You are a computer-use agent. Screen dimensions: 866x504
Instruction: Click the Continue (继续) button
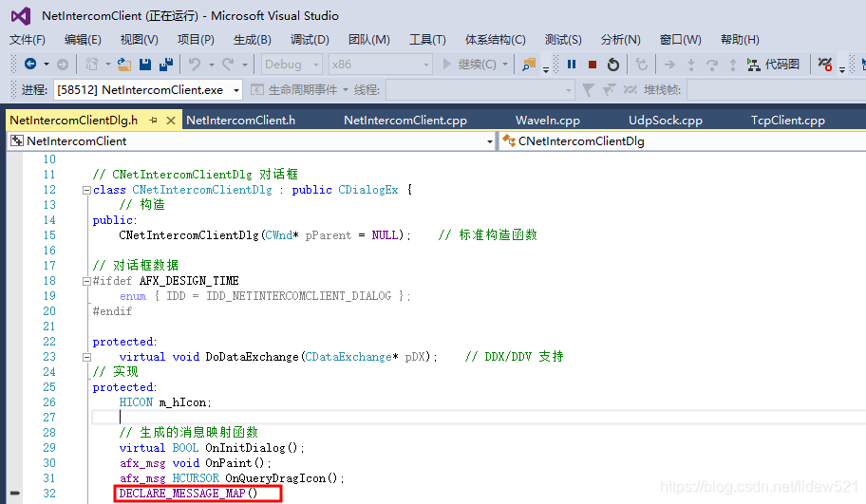coord(469,65)
